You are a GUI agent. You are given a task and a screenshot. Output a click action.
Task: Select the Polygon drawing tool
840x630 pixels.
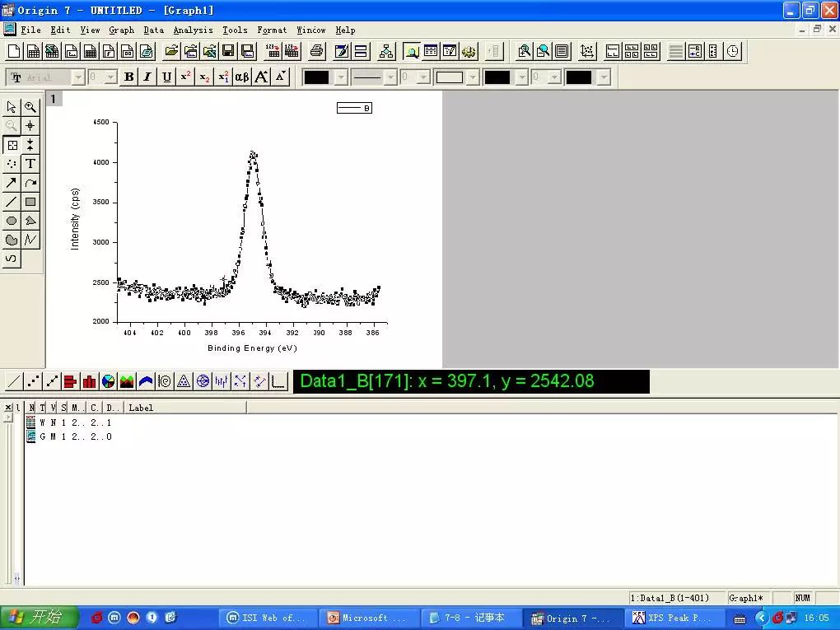coord(30,222)
